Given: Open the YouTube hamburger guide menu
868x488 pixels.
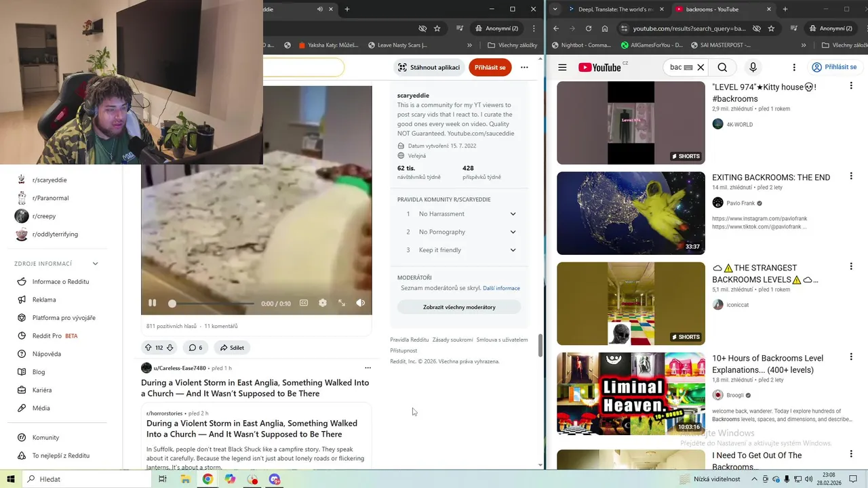Looking at the screenshot, I should pos(562,67).
